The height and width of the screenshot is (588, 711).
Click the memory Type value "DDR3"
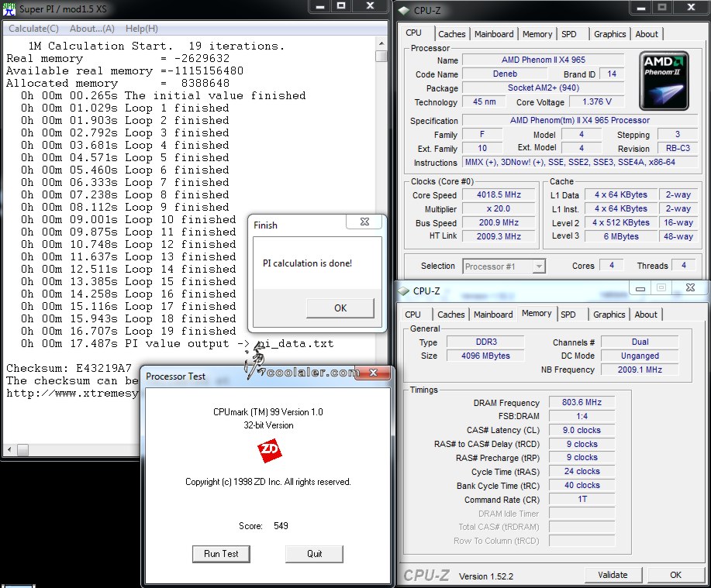[x=485, y=342]
